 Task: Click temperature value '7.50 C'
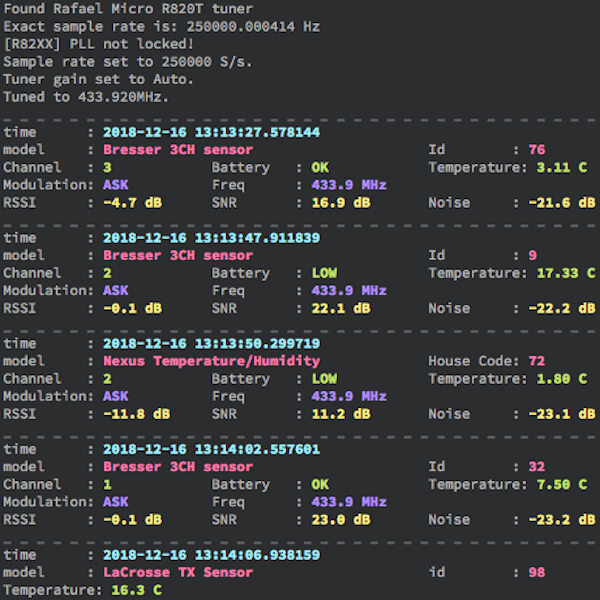(562, 484)
